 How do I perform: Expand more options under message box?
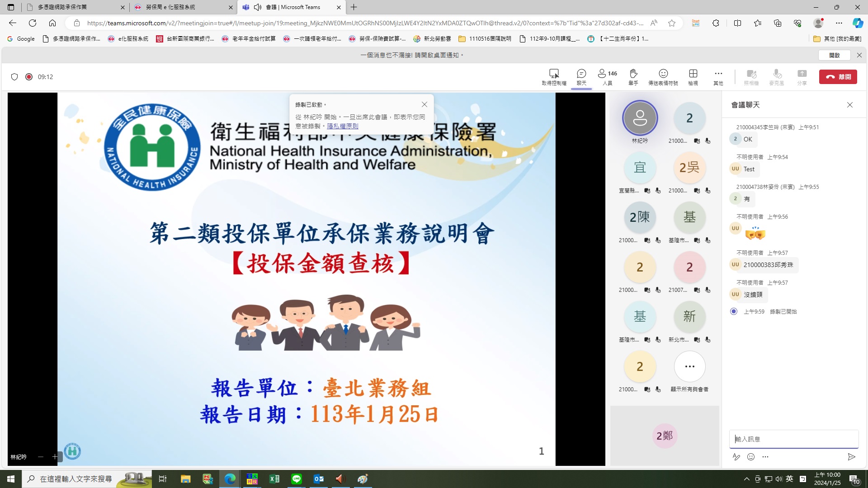(x=765, y=457)
